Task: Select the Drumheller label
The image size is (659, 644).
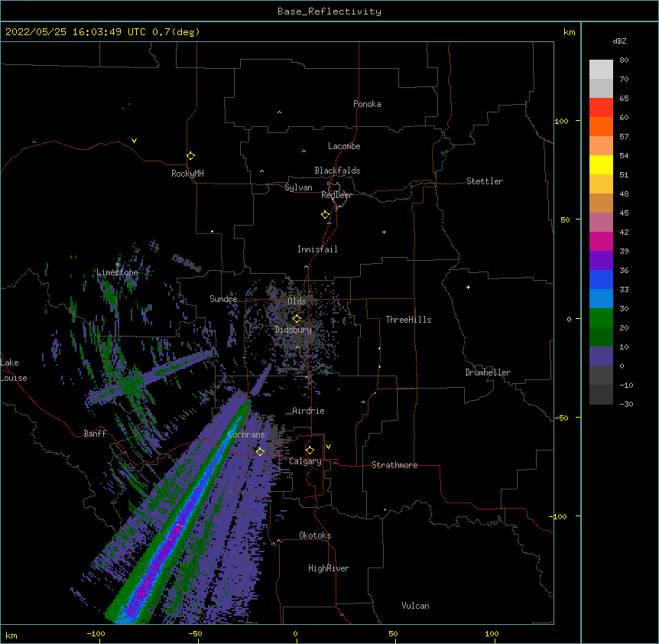Action: pyautogui.click(x=488, y=372)
